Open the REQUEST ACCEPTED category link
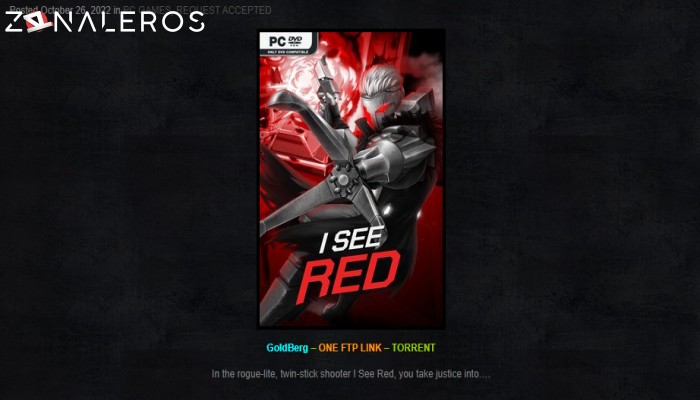 point(224,10)
